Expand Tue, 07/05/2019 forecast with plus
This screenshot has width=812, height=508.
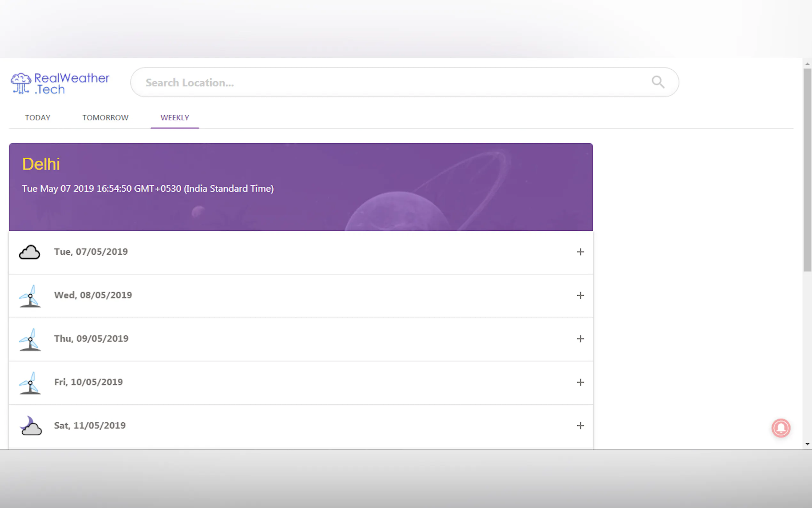click(580, 252)
